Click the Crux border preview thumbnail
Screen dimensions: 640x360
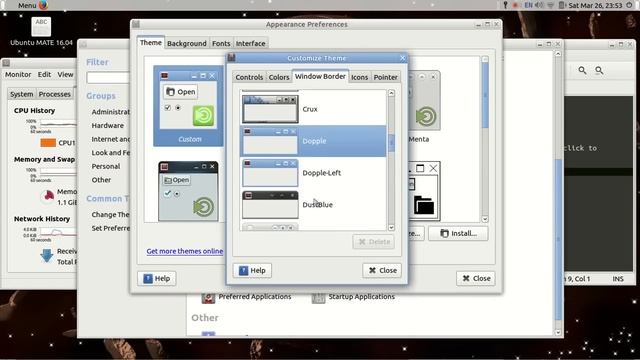[270, 109]
